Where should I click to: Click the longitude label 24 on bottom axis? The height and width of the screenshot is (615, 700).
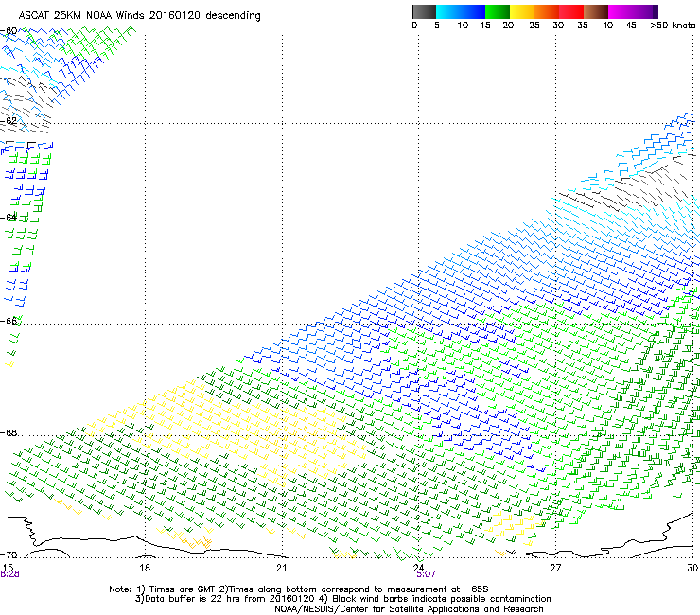(x=418, y=568)
